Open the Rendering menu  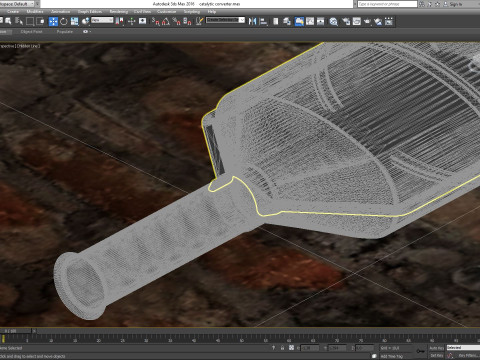[119, 12]
